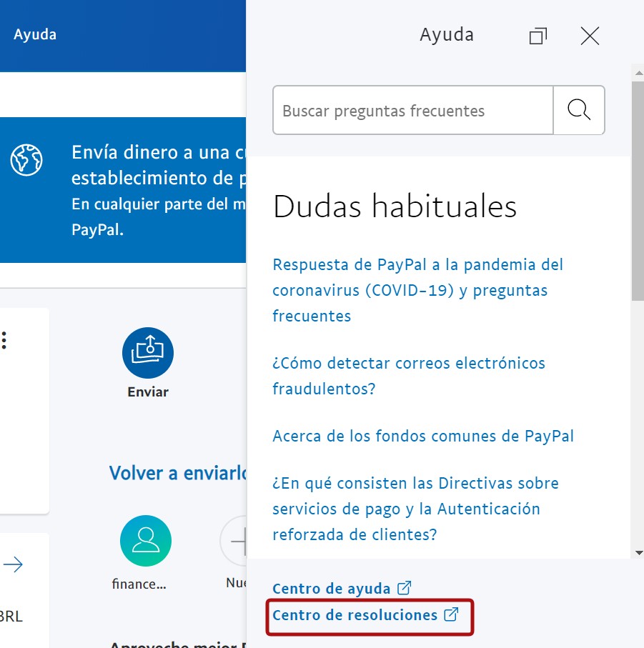Viewport: 644px width, 648px height.
Task: Go to Centro de ayuda
Action: tap(332, 589)
